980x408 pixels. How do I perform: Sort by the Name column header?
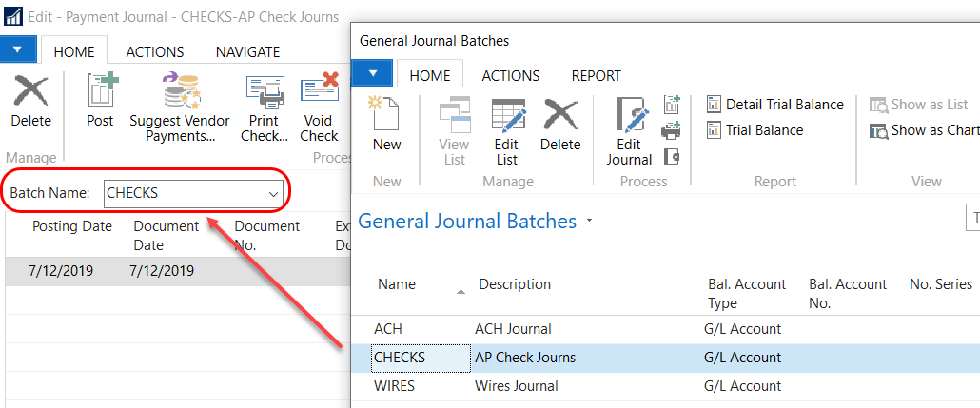(397, 284)
